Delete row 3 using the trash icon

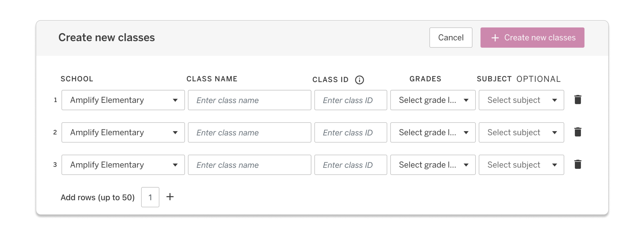click(577, 164)
